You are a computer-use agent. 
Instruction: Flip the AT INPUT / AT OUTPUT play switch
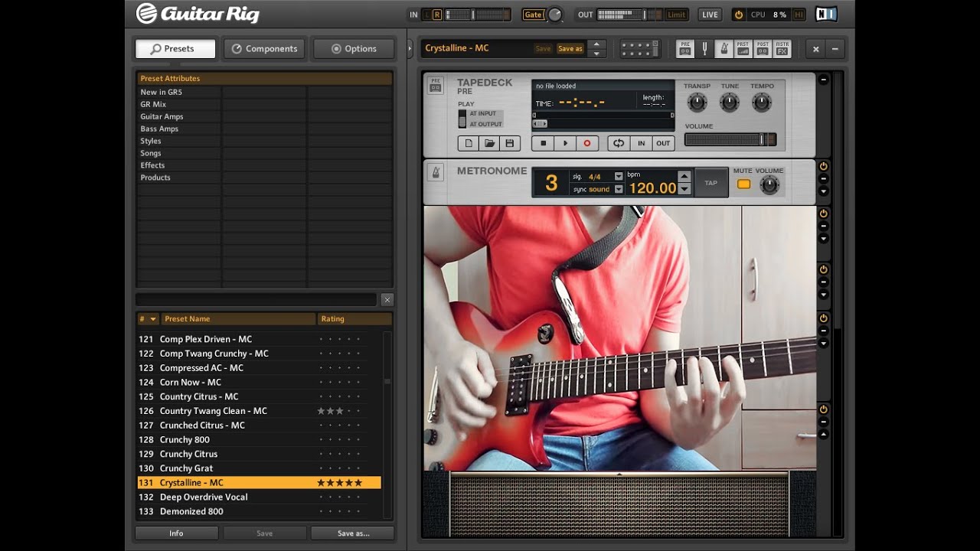pyautogui.click(x=462, y=119)
